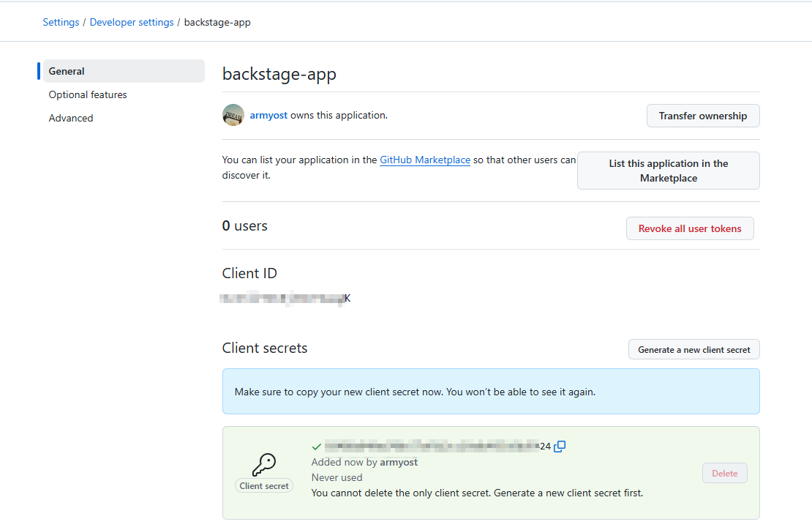Click List this application in the Marketplace
This screenshot has height=530, width=812.
[668, 171]
